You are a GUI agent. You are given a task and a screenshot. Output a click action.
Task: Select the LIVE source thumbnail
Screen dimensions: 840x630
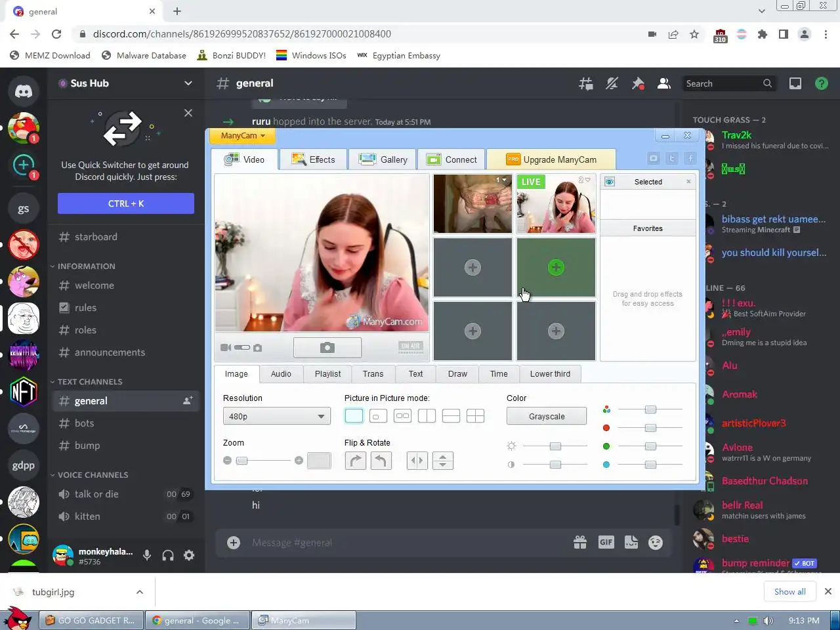coord(556,203)
